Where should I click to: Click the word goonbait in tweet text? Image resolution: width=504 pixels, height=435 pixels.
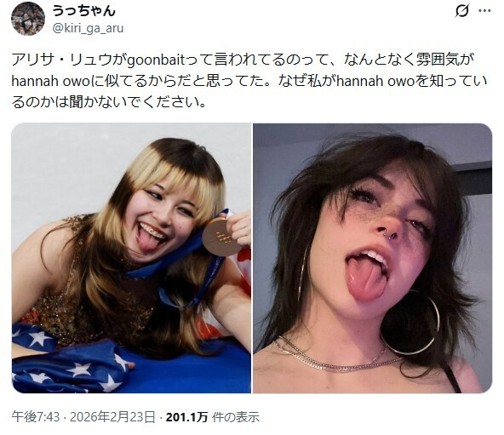click(156, 60)
